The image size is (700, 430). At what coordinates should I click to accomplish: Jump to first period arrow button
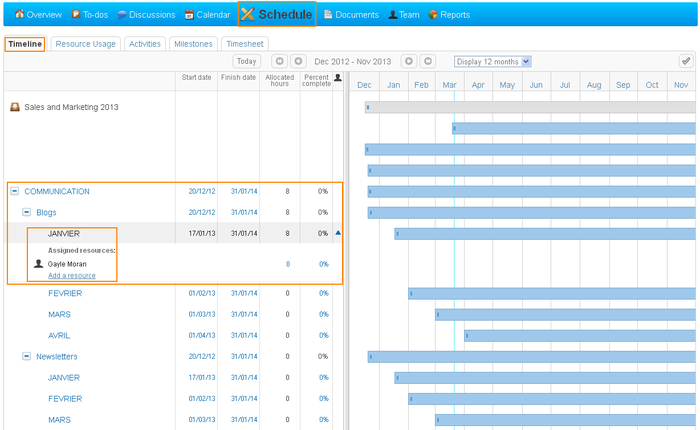pos(279,61)
